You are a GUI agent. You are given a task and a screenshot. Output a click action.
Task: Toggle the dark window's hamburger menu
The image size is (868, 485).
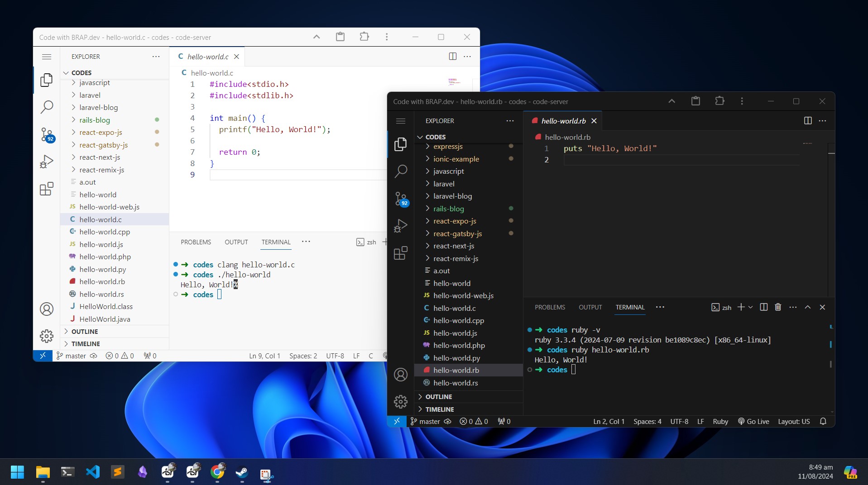(x=401, y=121)
